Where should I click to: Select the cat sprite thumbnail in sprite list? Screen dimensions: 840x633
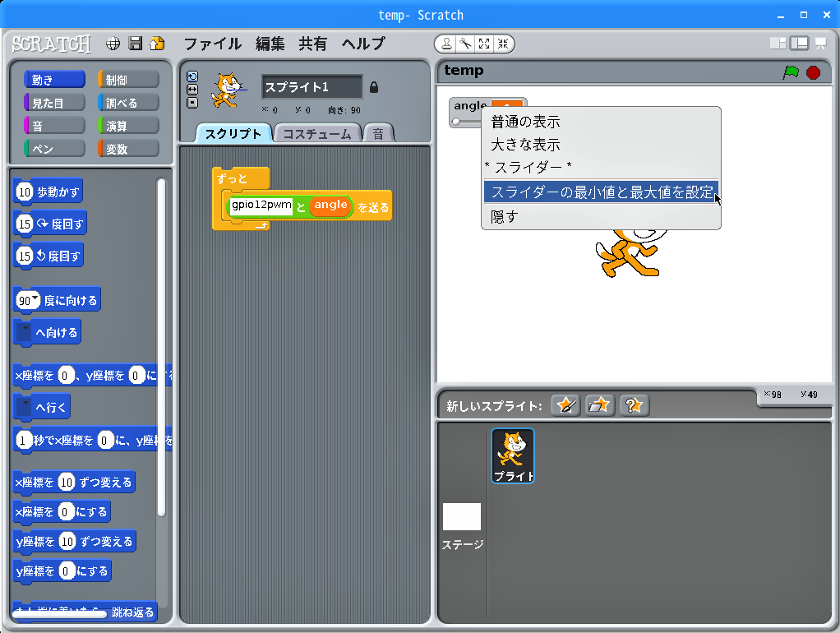[x=513, y=455]
